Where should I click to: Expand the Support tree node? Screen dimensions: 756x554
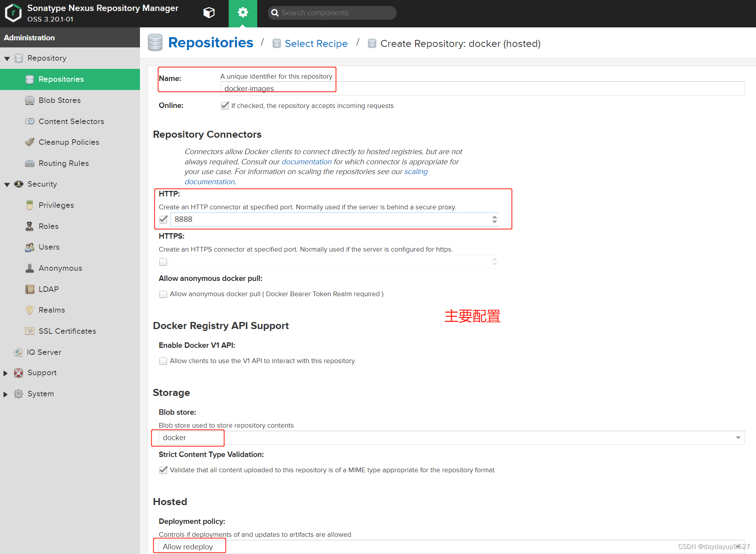(x=5, y=373)
